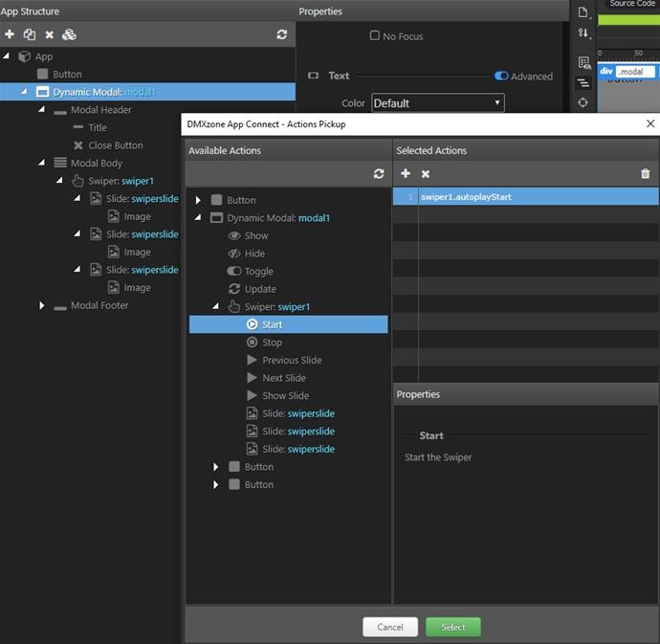Collapse Dynamic Modal modal1 in App Structure
This screenshot has height=644, width=660.
pos(25,92)
